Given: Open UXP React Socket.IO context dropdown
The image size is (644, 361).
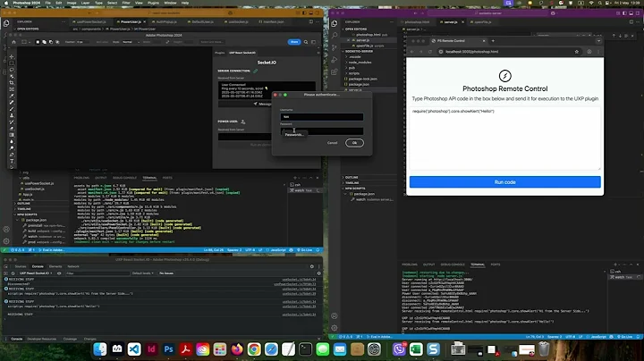Looking at the screenshot, I should tap(36, 273).
